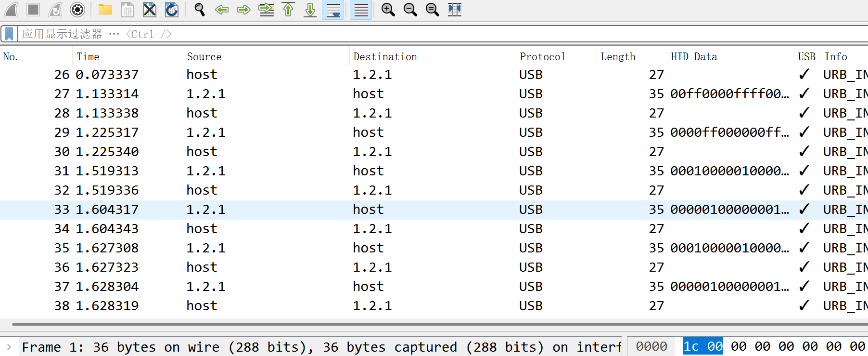Click into the display filter input field
Viewport: 868px width, 356px height.
443,34
